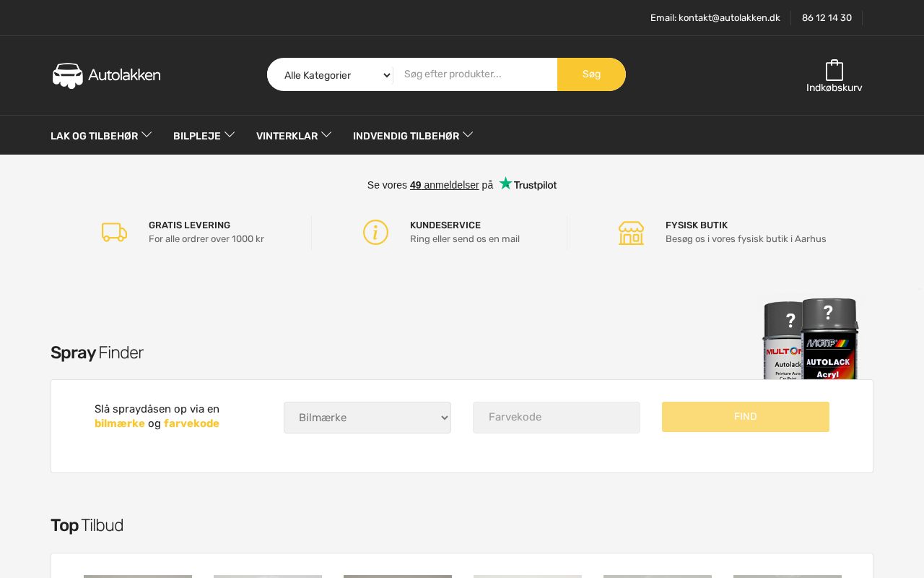Click the FIND button in Spray Finder

click(746, 417)
